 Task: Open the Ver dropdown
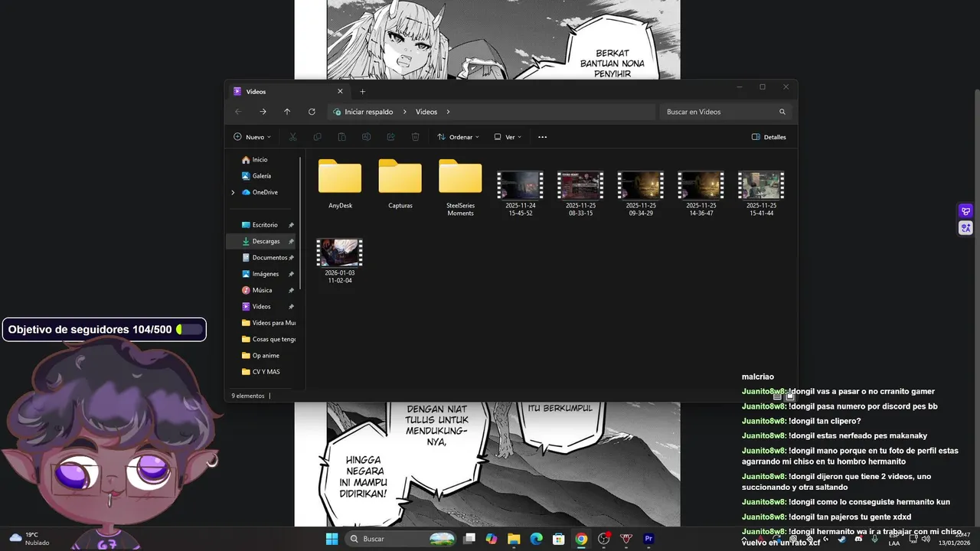click(508, 137)
